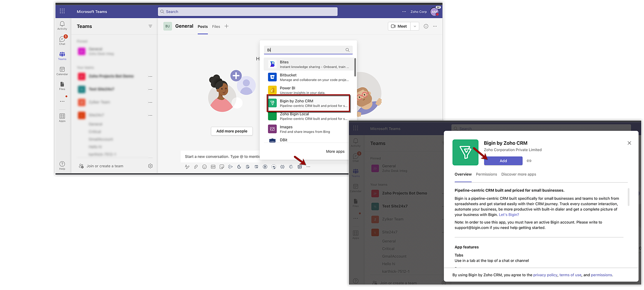Viewport: 644px width, 290px height.
Task: Open the Sticker picker
Action: point(222,167)
